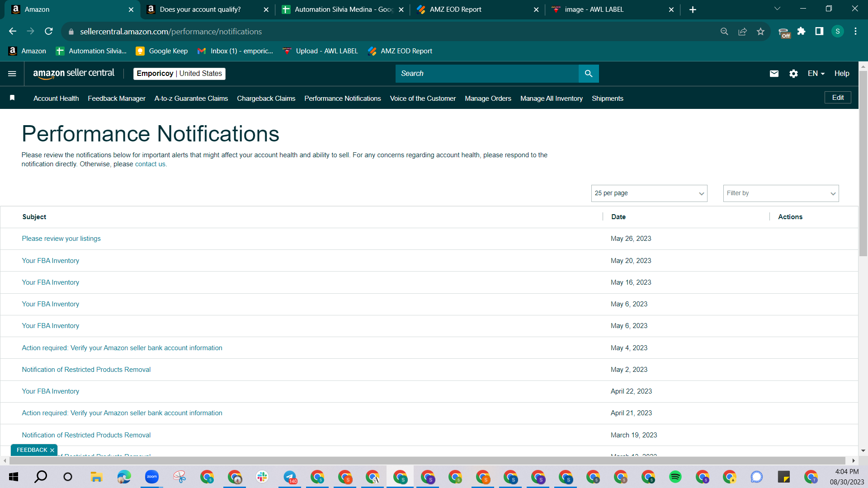Go back to the previous page
868x488 pixels.
(x=13, y=31)
